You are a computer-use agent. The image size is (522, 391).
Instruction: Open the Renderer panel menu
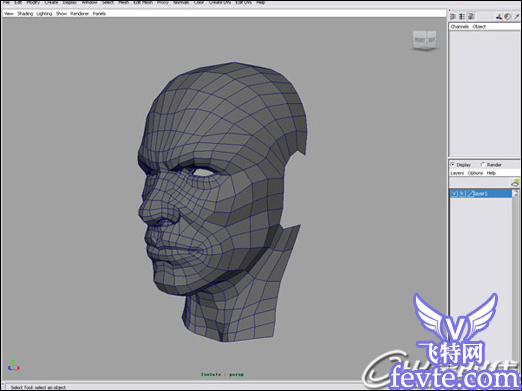coord(79,14)
